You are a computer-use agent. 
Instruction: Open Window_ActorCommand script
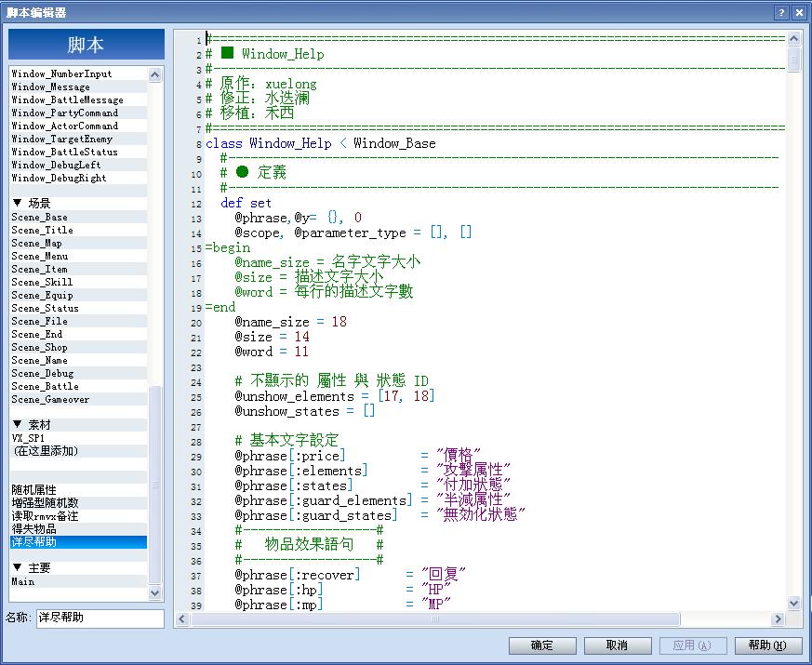coord(78,126)
